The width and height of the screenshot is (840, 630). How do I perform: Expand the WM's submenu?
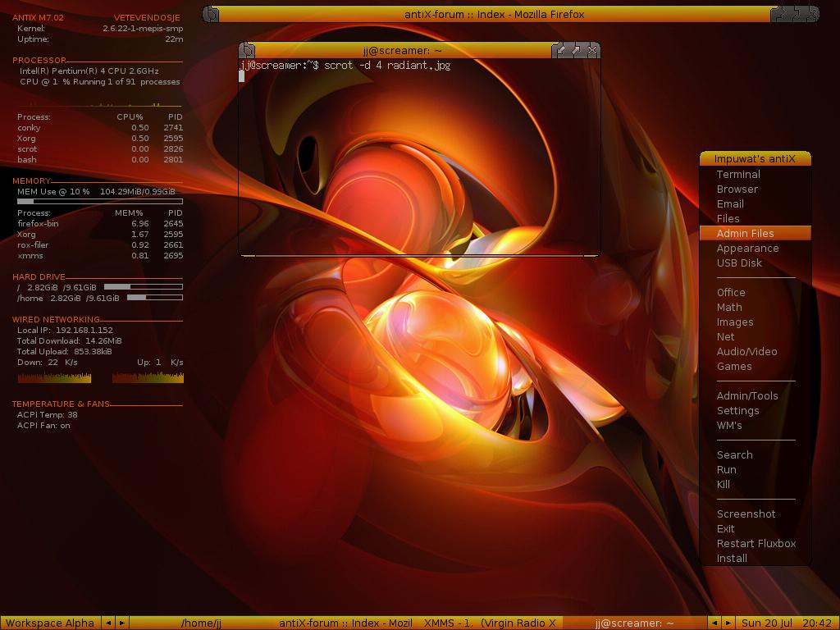tap(731, 425)
